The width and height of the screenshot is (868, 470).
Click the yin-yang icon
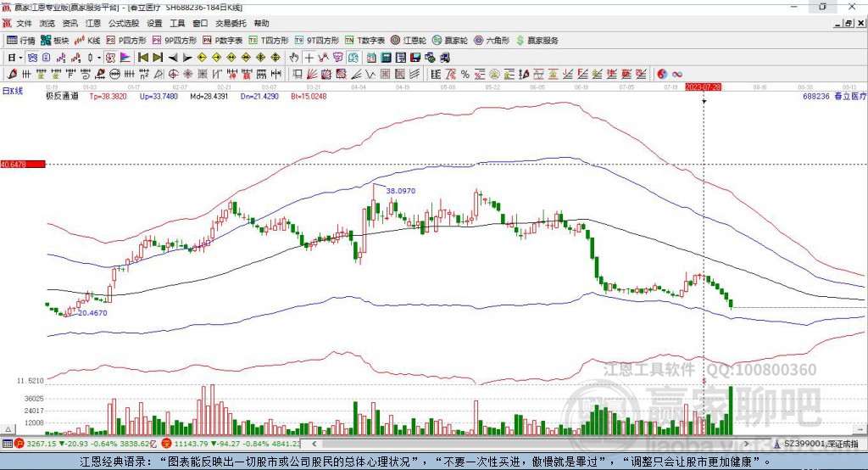coord(662,74)
